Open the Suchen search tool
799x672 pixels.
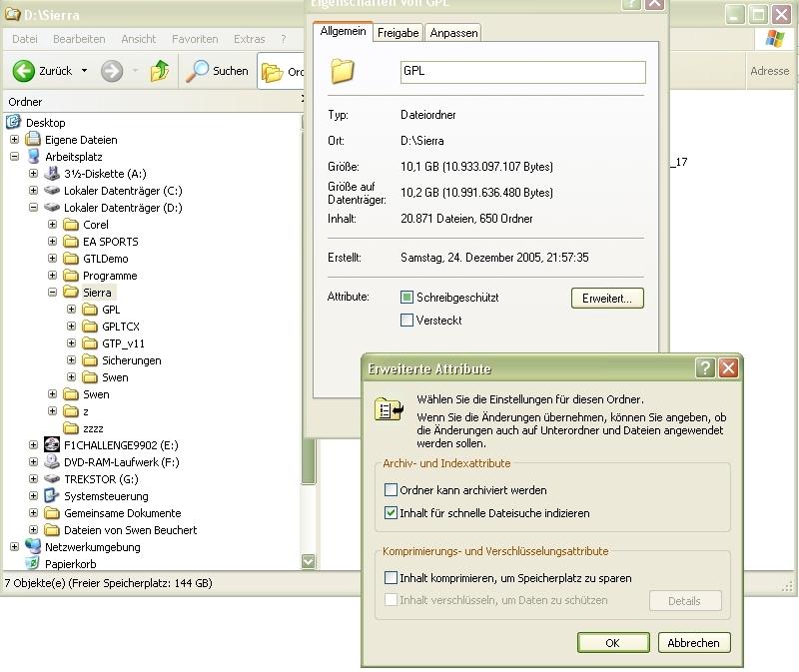[x=218, y=71]
